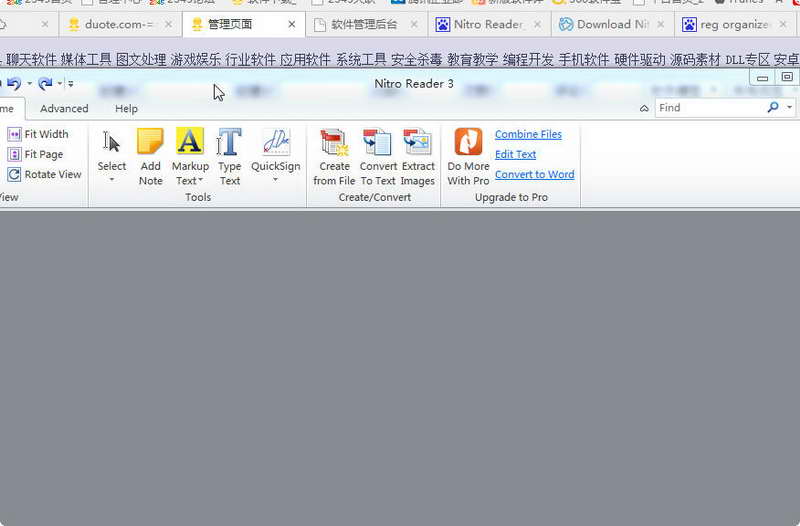Open the Customize Quick Access Toolbar menu

click(71, 84)
